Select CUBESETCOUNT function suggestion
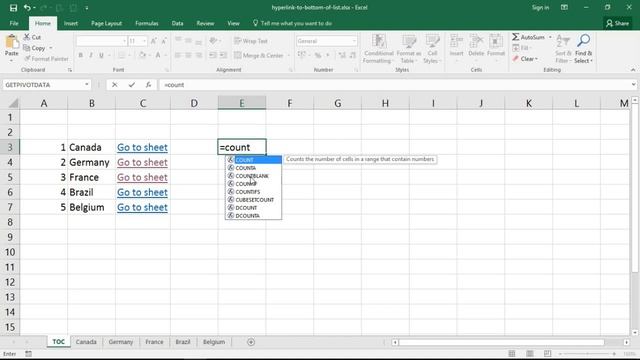 [253, 200]
